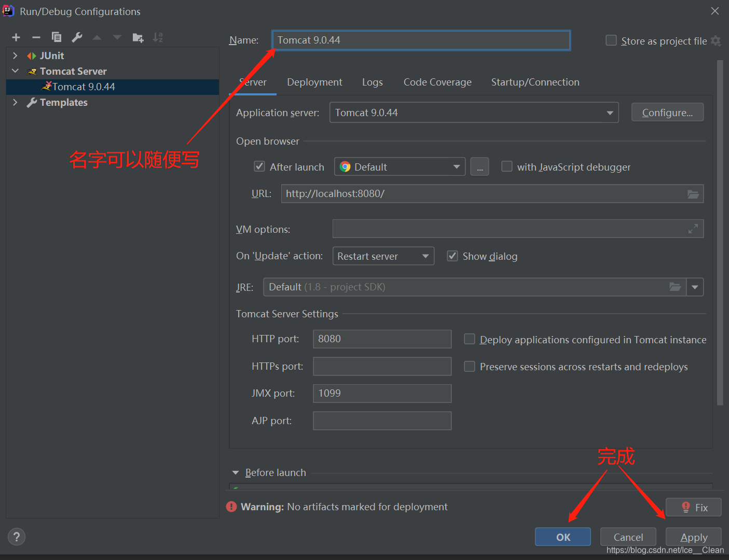This screenshot has width=729, height=560.
Task: Switch to Logs tab
Action: pyautogui.click(x=373, y=82)
